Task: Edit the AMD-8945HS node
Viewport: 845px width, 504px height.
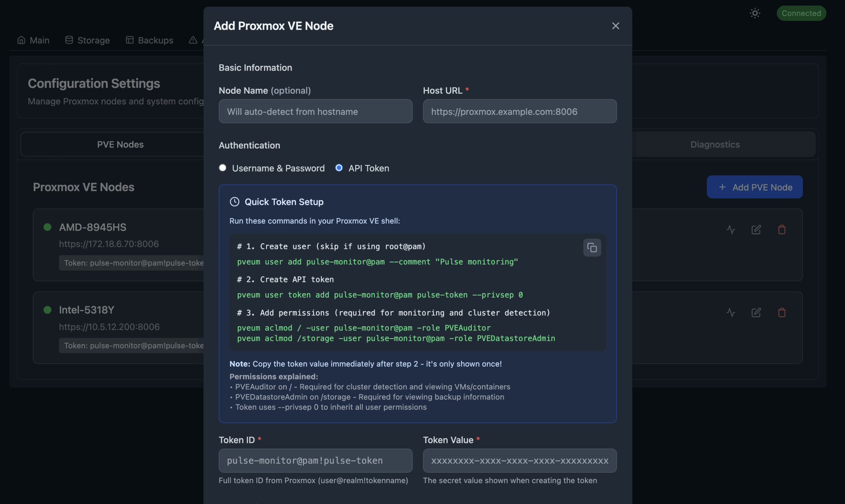Action: 756,230
